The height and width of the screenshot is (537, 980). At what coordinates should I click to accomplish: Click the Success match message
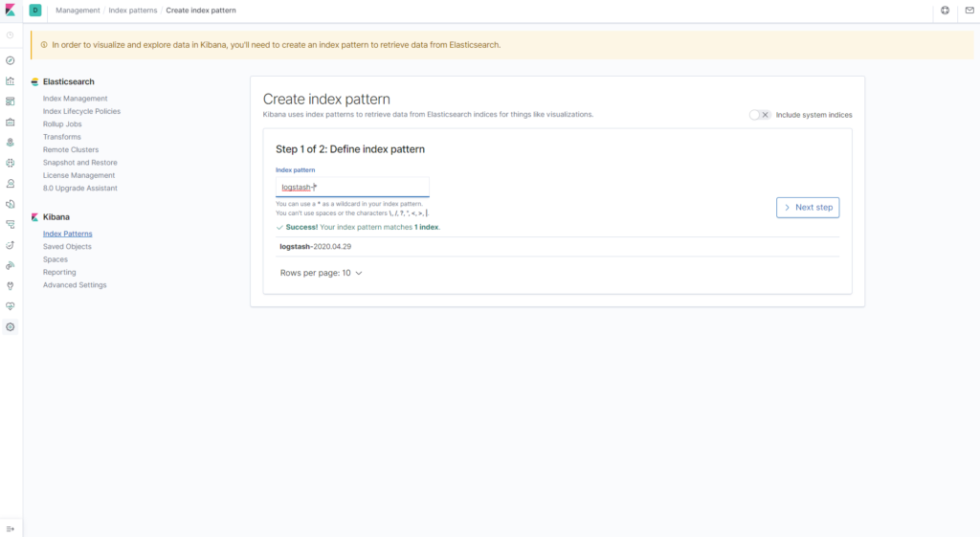[x=359, y=228]
